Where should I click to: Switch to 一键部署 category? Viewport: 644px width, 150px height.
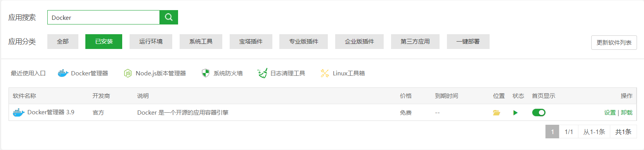[468, 42]
